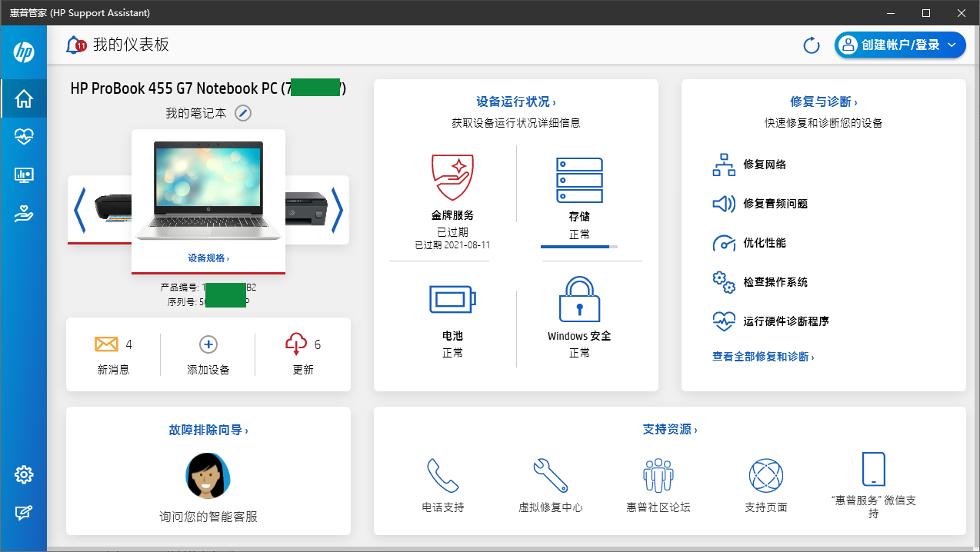Click the 更新 cloud download icon

pos(296,344)
